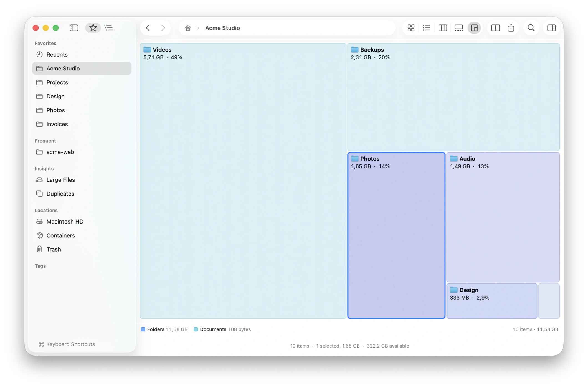Click the blue Folders legend swatch
This screenshot has height=388, width=588.
[143, 329]
